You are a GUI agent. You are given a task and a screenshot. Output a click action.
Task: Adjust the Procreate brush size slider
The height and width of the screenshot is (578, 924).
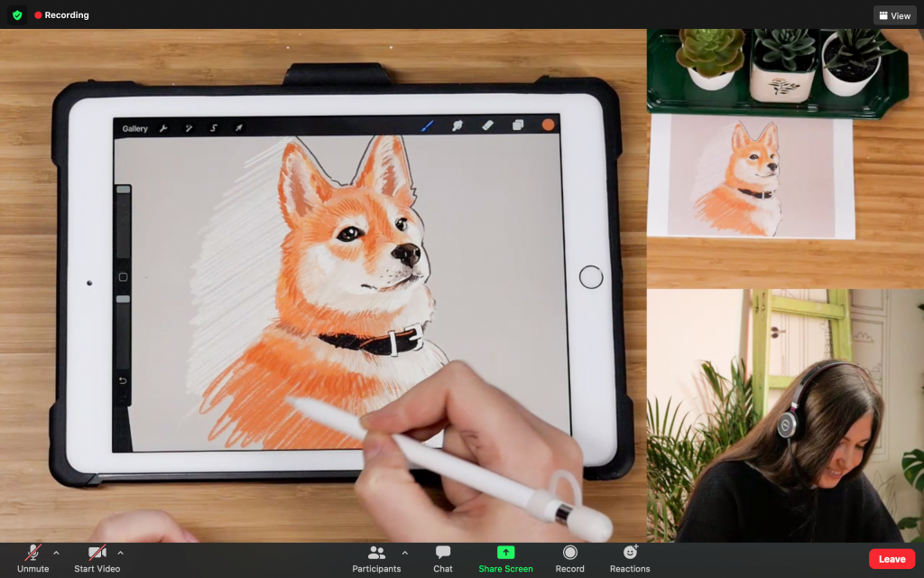pyautogui.click(x=123, y=222)
